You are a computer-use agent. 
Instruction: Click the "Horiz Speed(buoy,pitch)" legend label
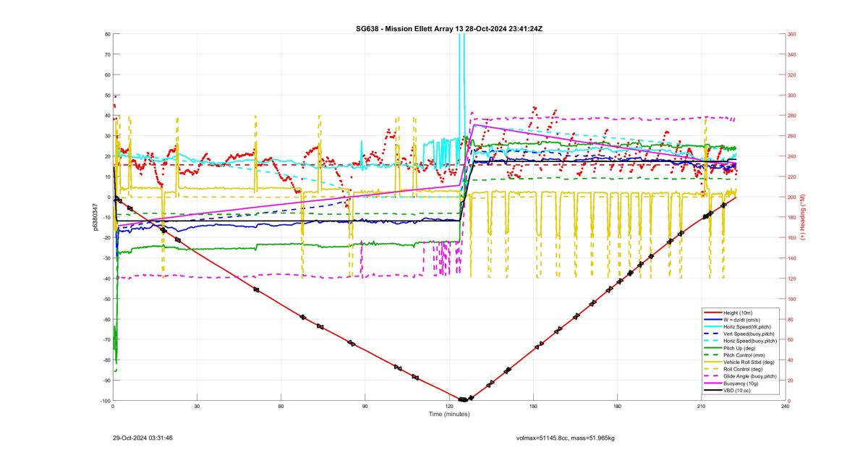coord(750,341)
